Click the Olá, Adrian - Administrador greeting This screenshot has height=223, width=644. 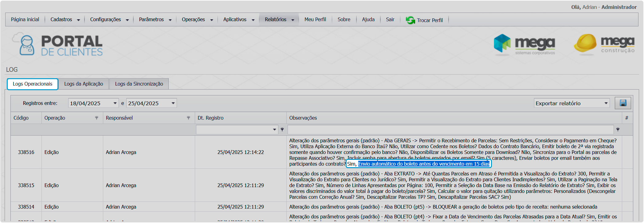coord(604,7)
